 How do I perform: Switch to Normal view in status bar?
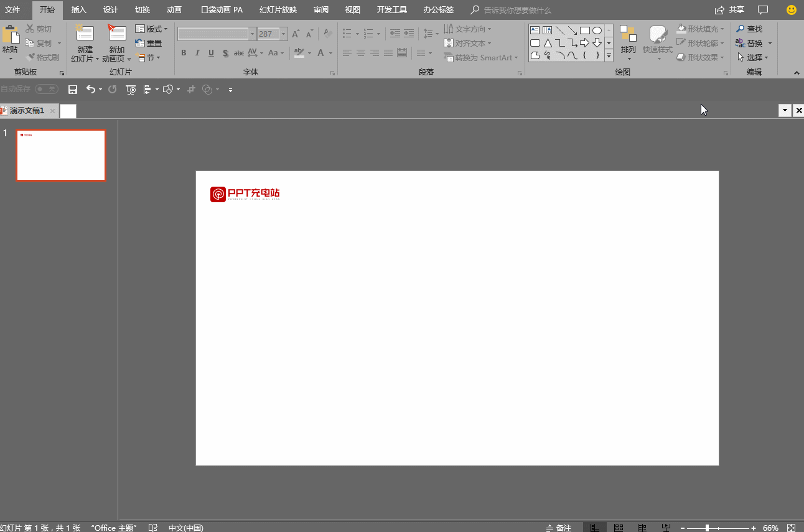[595, 528]
